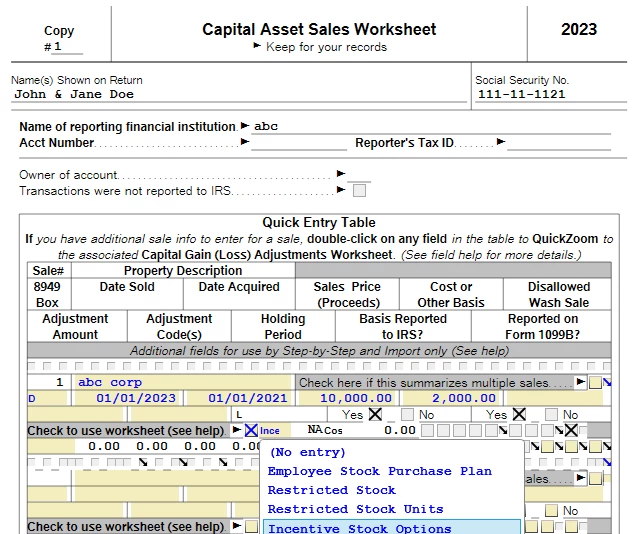Click the Acct Number input field
The width and height of the screenshot is (637, 534).
point(299,143)
